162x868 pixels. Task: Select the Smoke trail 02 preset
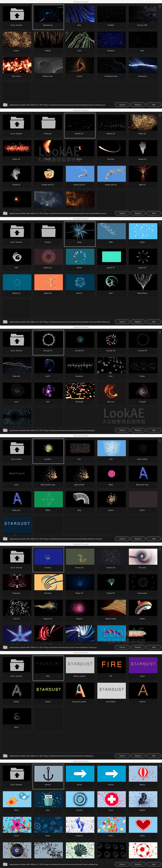(x=111, y=174)
